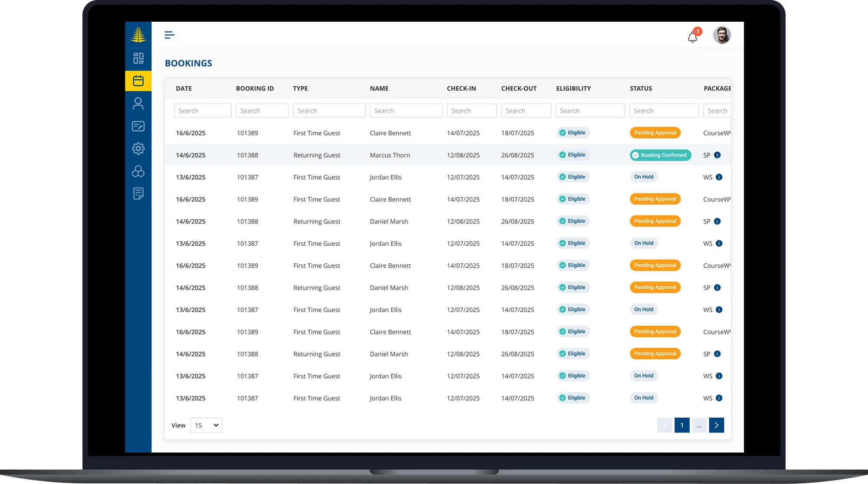Click Eligible badge for Marcus Thorn
Screen dimensions: 868x484
tap(572, 155)
